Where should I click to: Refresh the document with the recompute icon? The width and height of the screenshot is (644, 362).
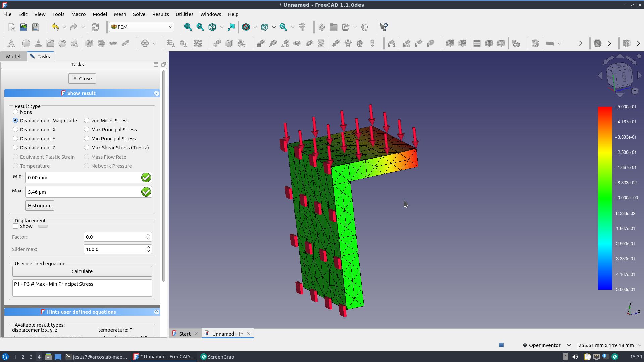95,27
